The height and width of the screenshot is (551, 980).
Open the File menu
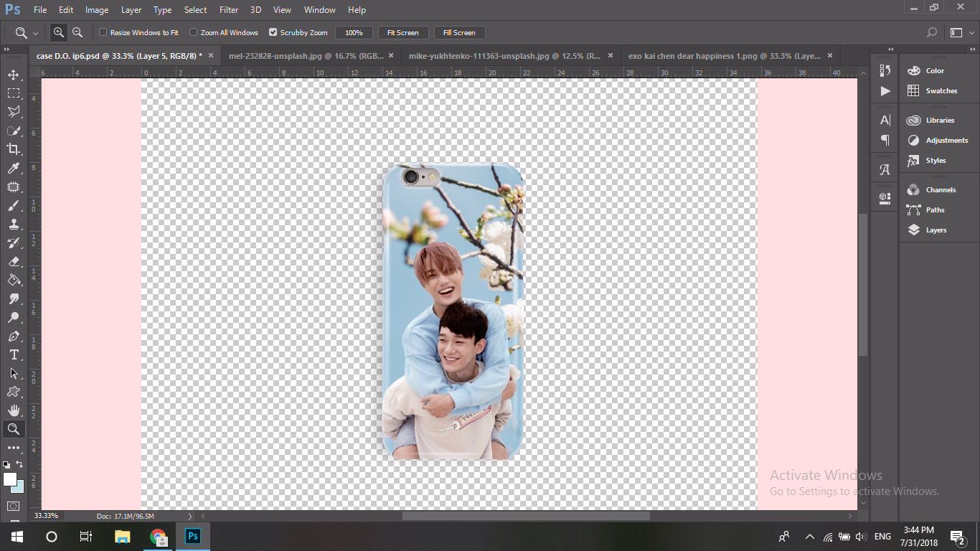pyautogui.click(x=40, y=10)
